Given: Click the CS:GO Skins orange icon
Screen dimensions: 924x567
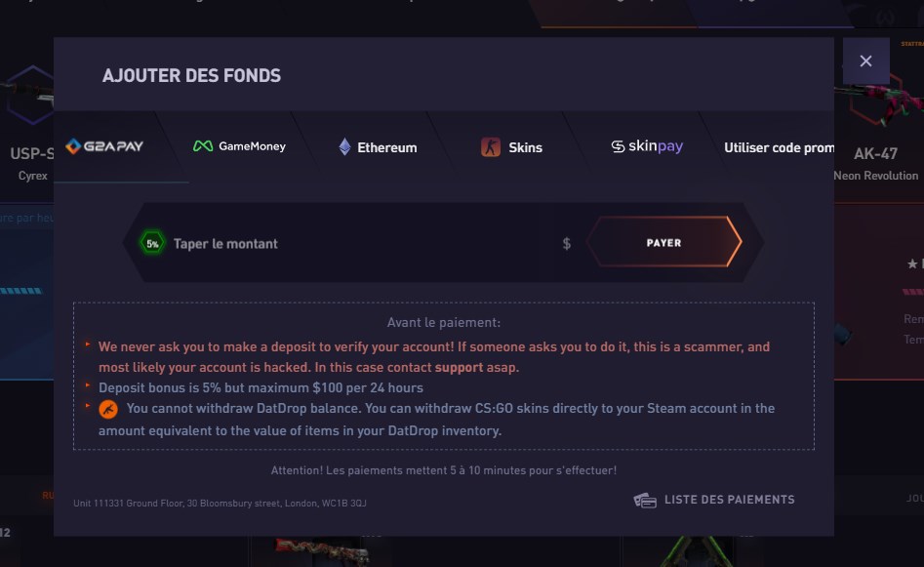Looking at the screenshot, I should pyautogui.click(x=491, y=147).
